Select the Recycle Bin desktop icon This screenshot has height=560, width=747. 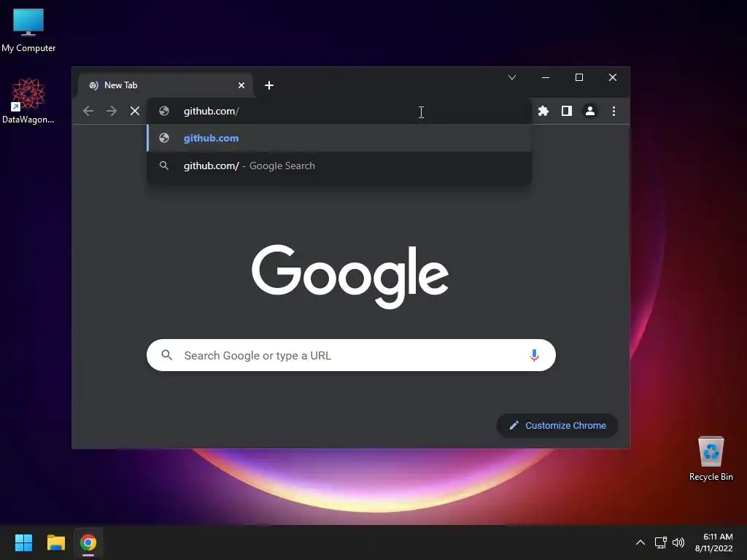tap(711, 459)
